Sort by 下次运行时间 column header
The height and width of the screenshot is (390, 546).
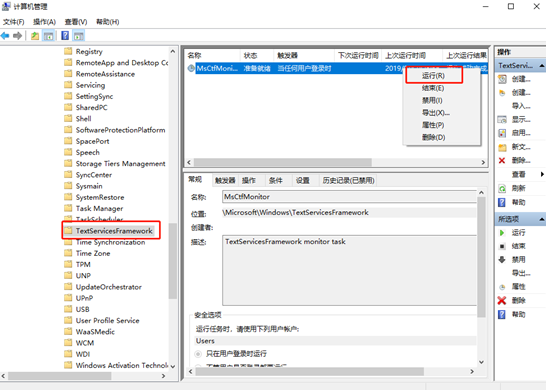[358, 55]
